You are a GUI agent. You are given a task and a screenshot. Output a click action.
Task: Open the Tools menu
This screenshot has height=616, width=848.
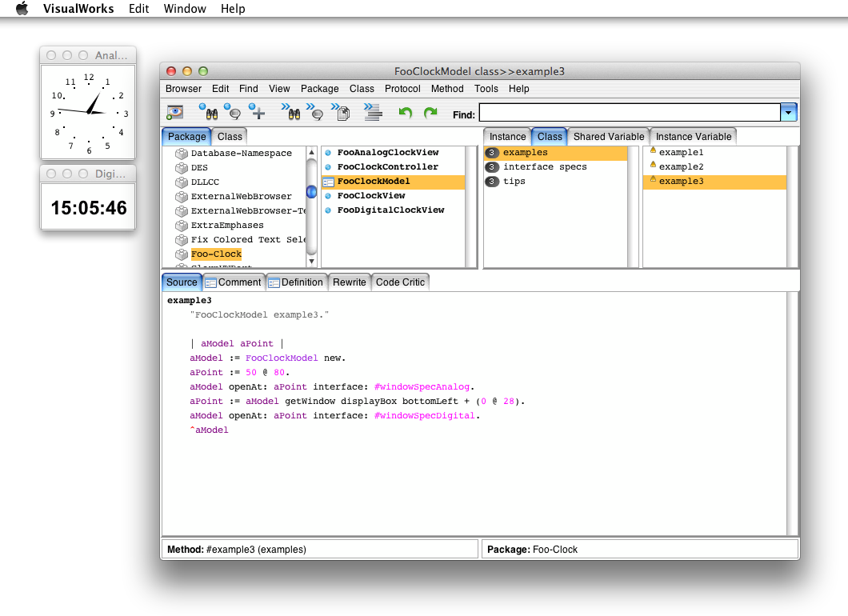click(486, 89)
